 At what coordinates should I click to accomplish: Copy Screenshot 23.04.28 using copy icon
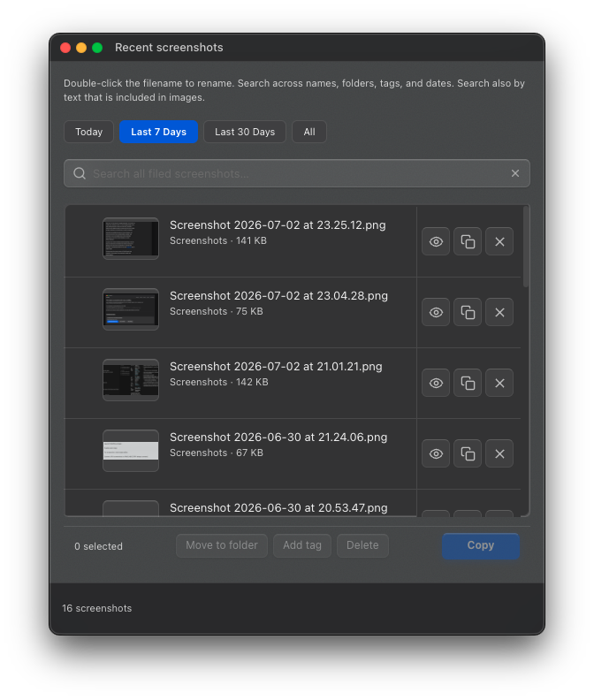point(468,312)
